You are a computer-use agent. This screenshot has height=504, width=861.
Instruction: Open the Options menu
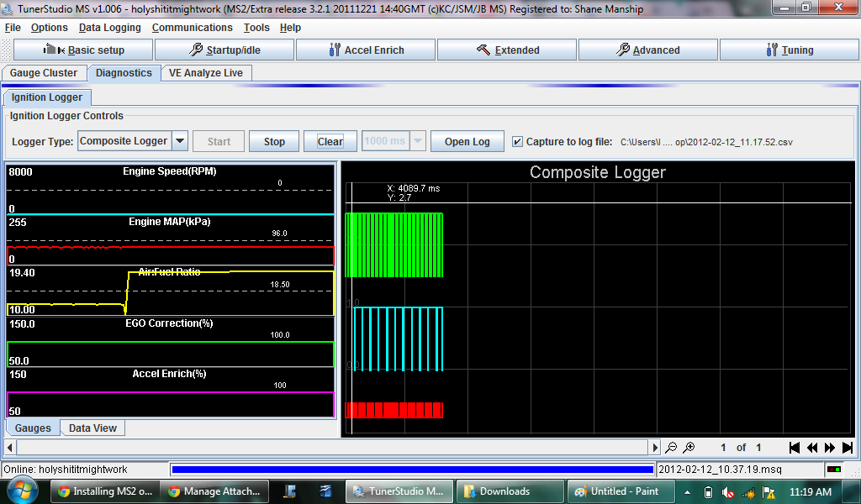pyautogui.click(x=50, y=28)
